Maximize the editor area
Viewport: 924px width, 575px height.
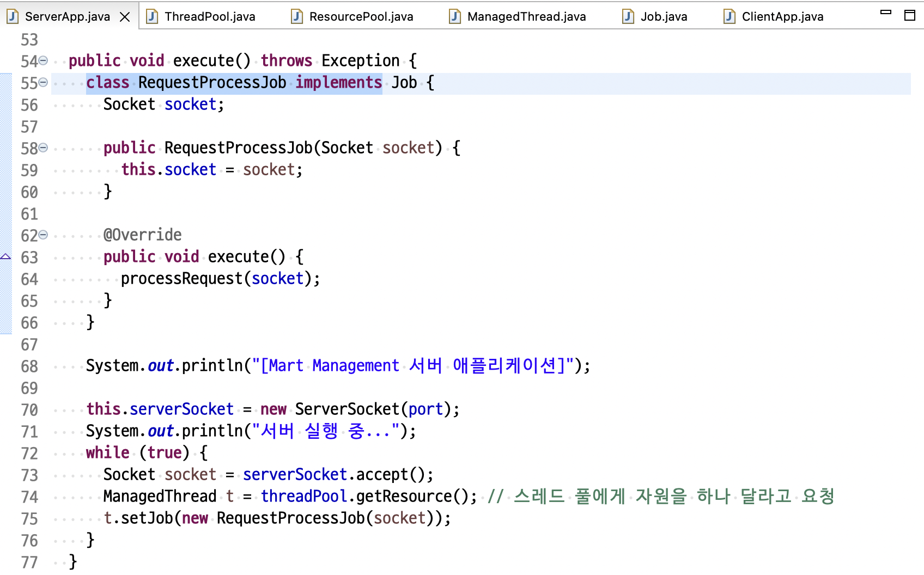pos(910,15)
